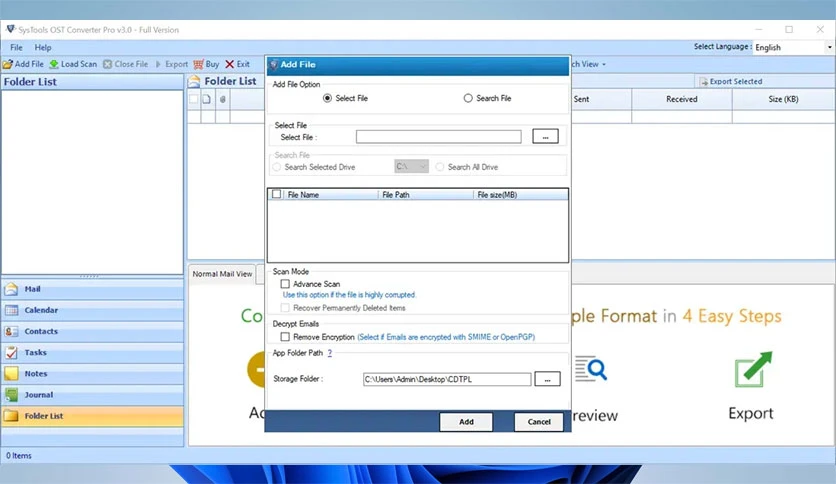Open the C:\ drive dropdown
Screen dimensions: 836x484
pyautogui.click(x=411, y=167)
